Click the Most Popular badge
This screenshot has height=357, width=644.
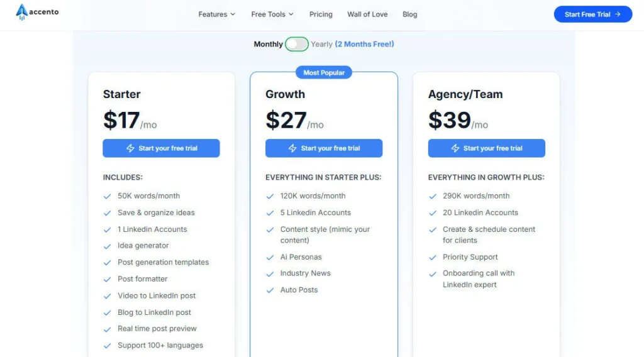tap(324, 73)
